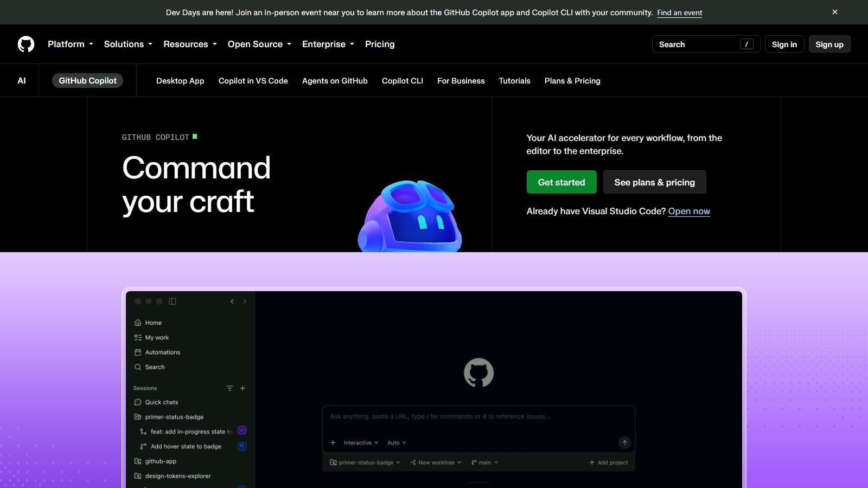
Task: Open the Platform dropdown menu
Action: 71,44
